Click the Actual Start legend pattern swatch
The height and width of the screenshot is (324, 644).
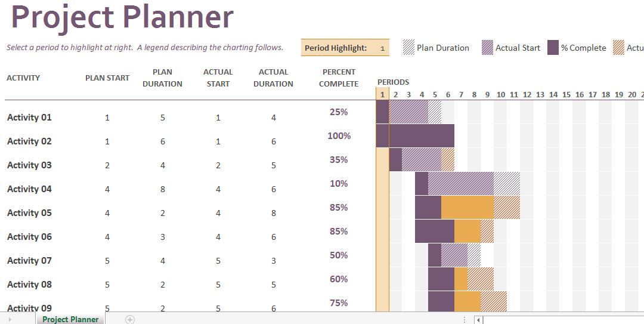pos(487,48)
